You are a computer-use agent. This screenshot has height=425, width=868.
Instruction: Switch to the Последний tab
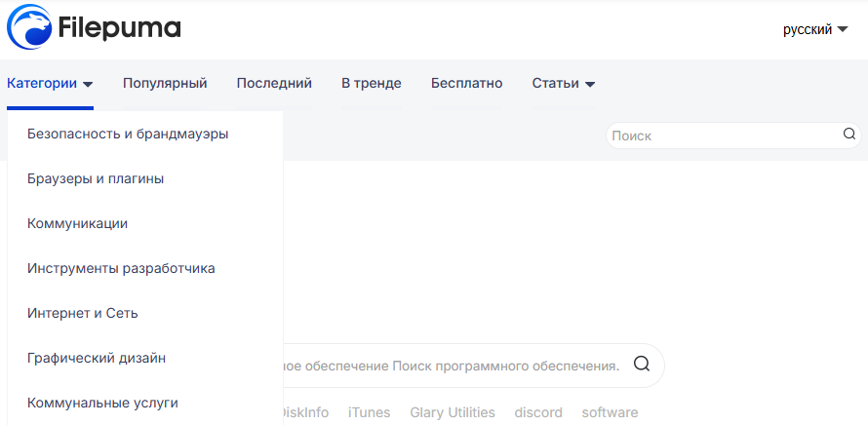274,84
